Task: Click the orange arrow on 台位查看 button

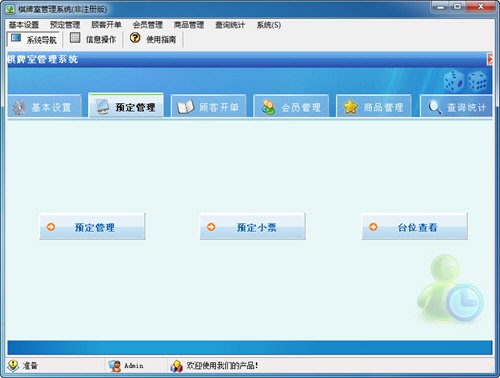Action: (x=373, y=227)
